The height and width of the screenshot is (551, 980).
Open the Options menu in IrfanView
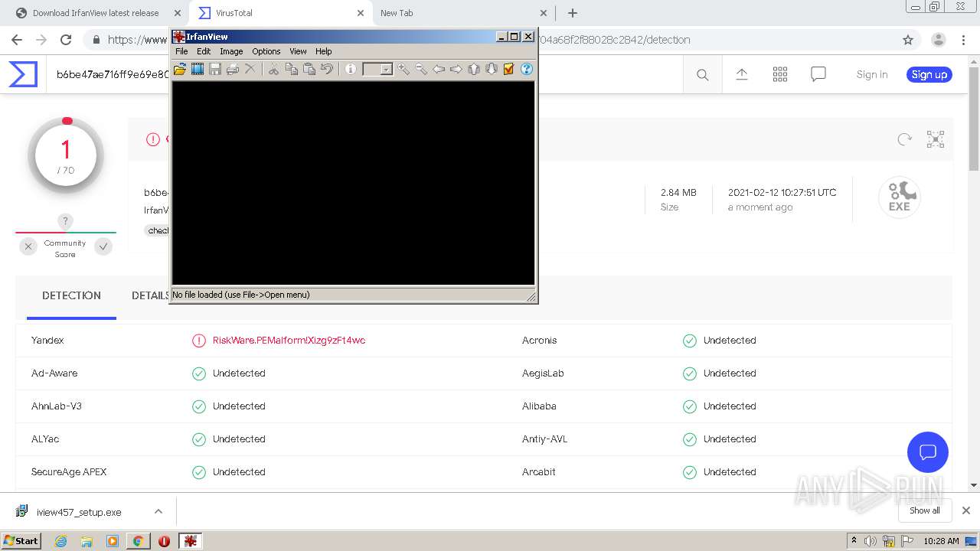click(266, 51)
